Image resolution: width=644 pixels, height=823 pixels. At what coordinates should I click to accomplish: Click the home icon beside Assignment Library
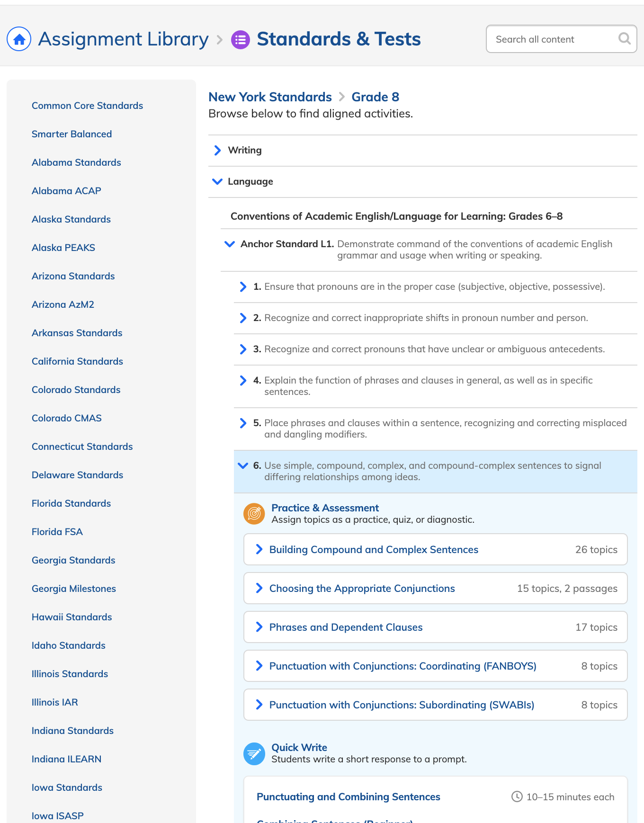pos(19,39)
